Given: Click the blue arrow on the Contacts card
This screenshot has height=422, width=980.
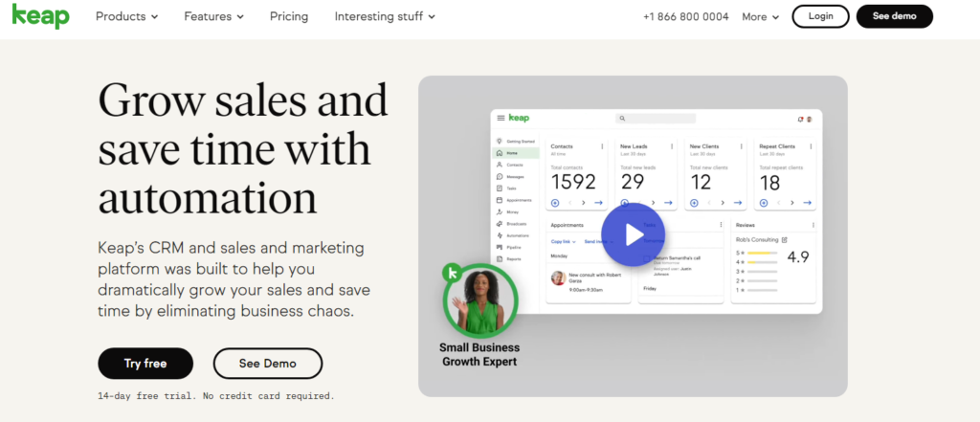Looking at the screenshot, I should [x=599, y=203].
